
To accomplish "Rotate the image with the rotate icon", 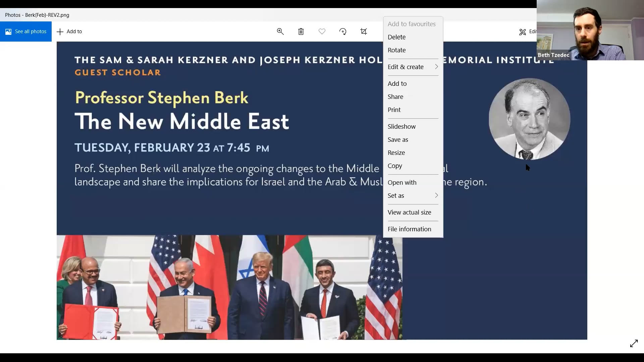I will (343, 31).
